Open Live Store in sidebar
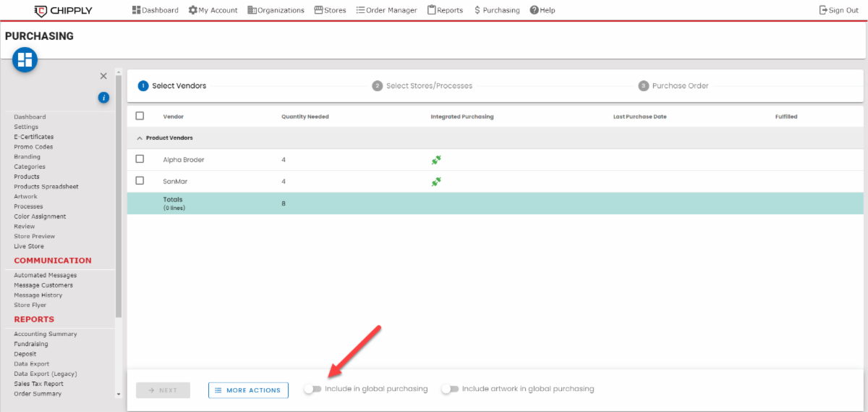The height and width of the screenshot is (412, 868). 29,246
